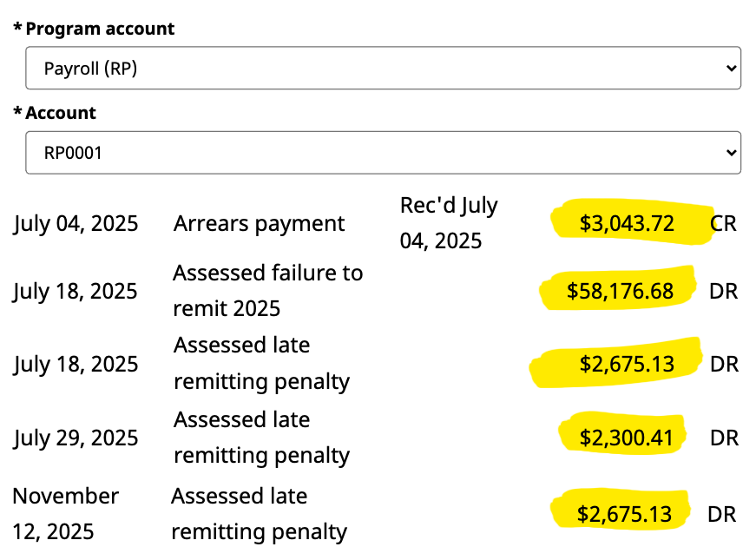Click the CR credit indicator
756x560 pixels.
coord(723,223)
